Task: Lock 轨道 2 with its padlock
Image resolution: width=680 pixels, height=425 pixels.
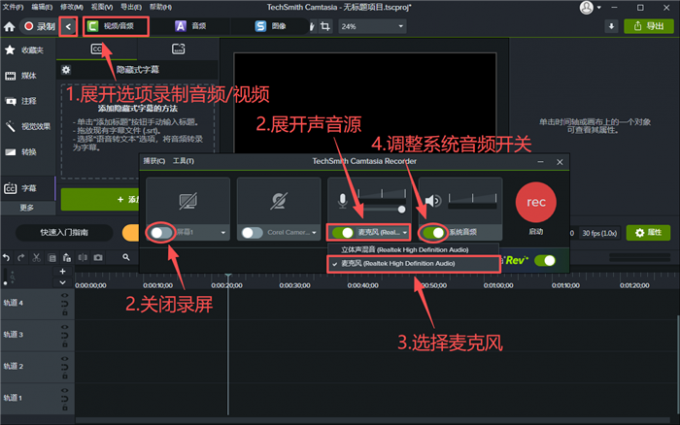Action: pos(65,376)
